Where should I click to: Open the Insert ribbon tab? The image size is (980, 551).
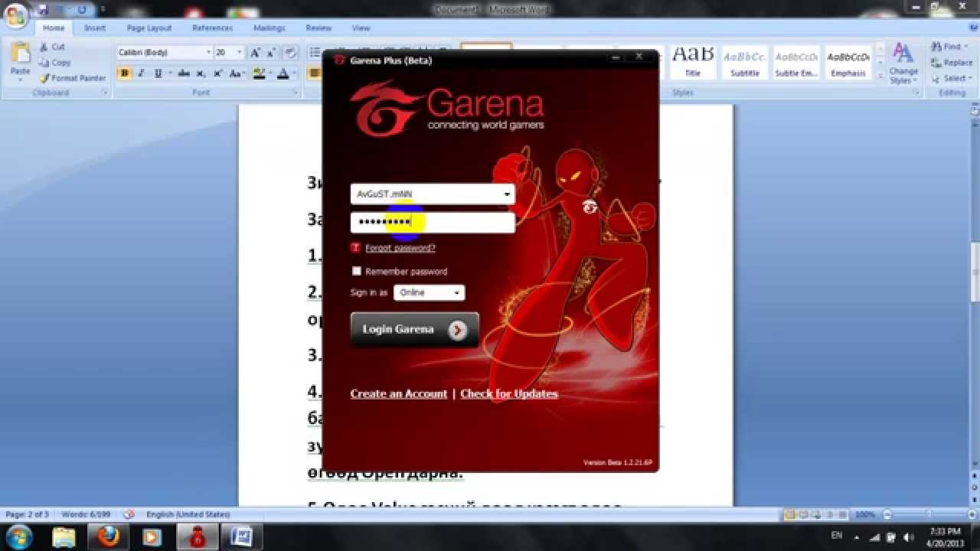click(x=95, y=28)
